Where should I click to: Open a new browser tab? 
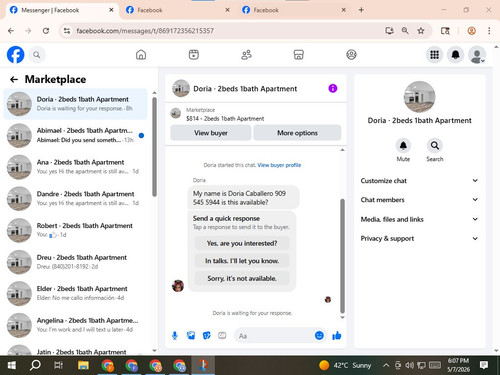[x=361, y=10]
